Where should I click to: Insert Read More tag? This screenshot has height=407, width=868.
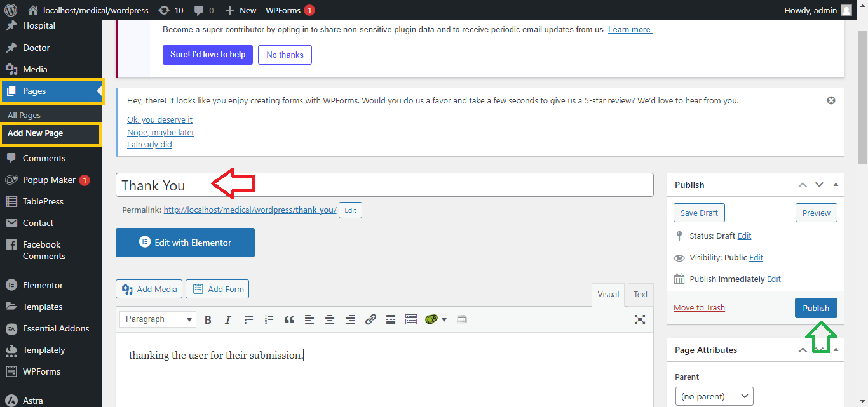tap(391, 320)
